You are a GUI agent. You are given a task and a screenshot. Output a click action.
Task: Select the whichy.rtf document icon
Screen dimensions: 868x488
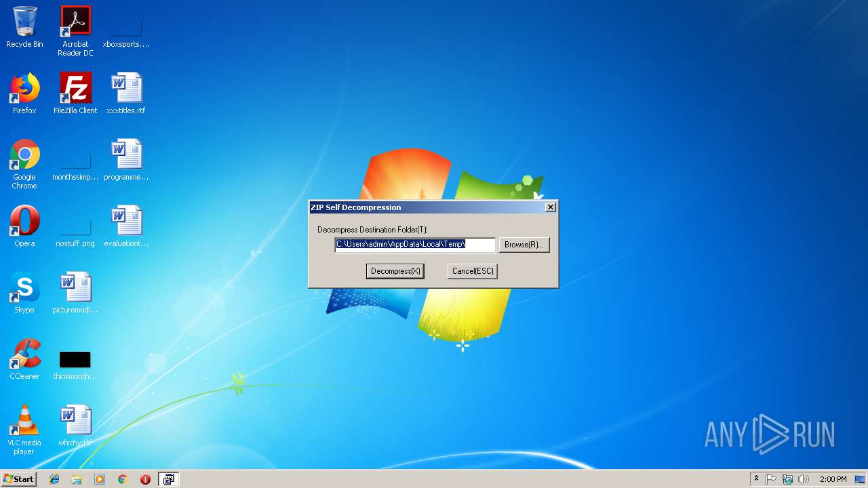[75, 426]
